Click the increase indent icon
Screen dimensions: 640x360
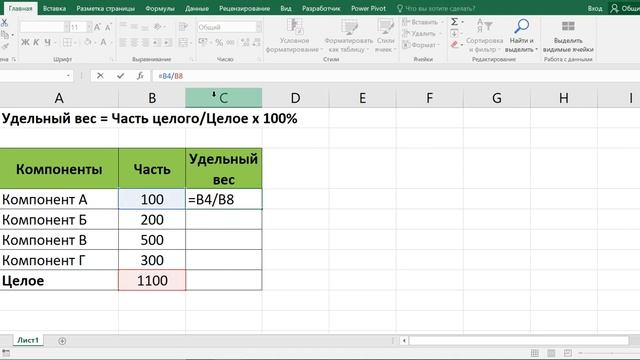pyautogui.click(x=168, y=42)
